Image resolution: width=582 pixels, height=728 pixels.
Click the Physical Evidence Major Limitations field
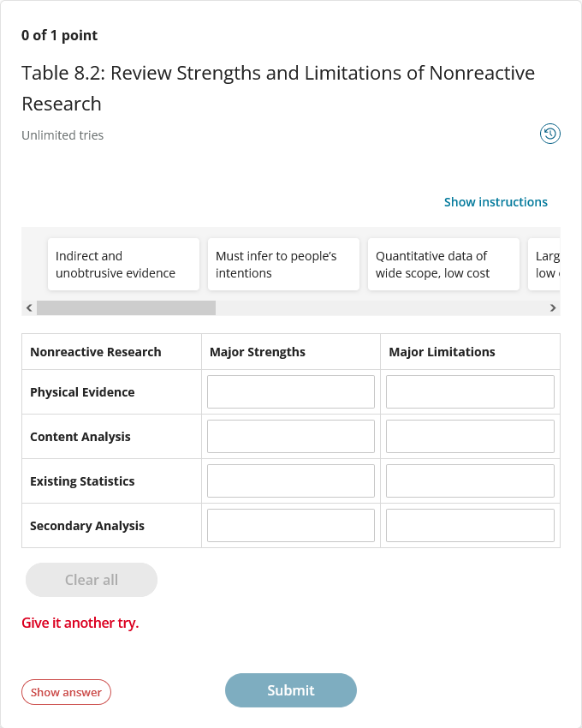pyautogui.click(x=469, y=391)
